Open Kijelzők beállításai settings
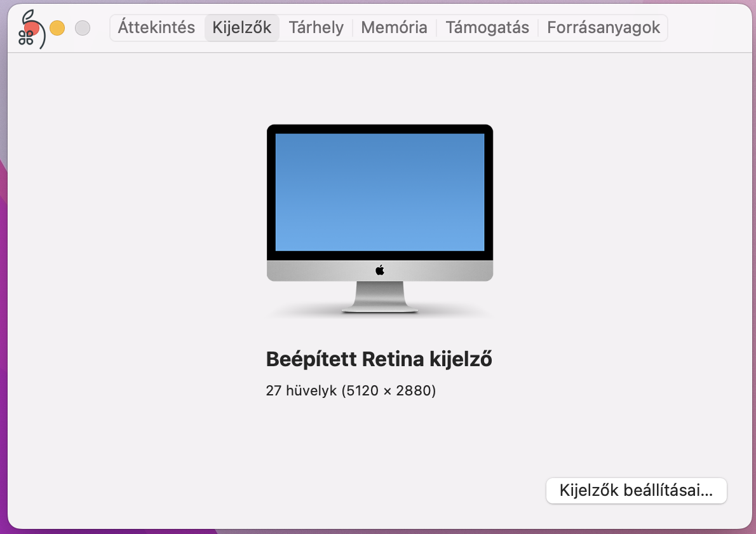The height and width of the screenshot is (534, 756). pos(636,490)
